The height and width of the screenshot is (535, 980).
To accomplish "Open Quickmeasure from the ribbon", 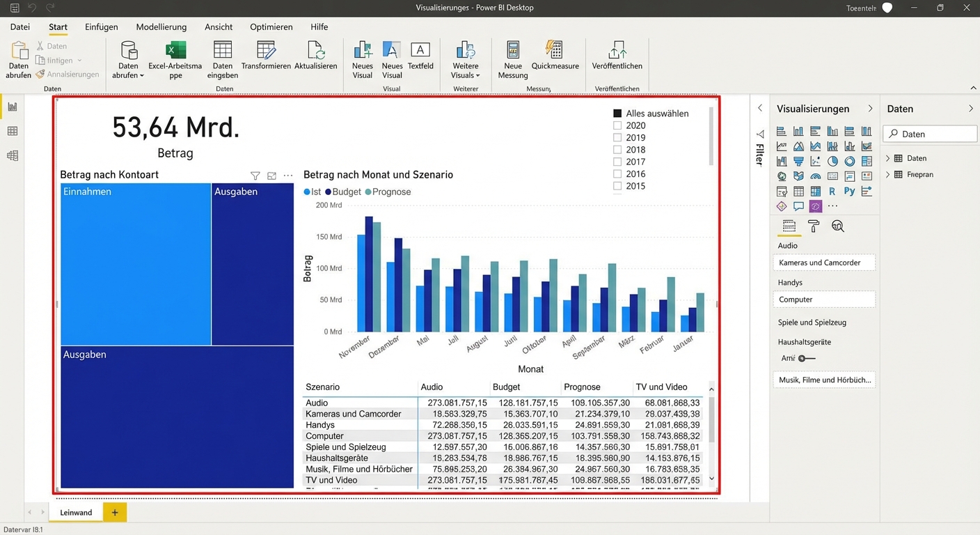I will pos(555,51).
